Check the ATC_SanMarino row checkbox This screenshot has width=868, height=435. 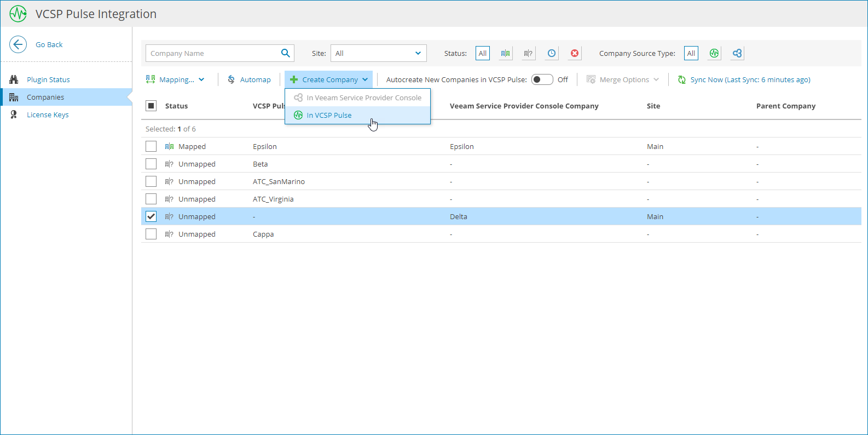[x=151, y=181]
